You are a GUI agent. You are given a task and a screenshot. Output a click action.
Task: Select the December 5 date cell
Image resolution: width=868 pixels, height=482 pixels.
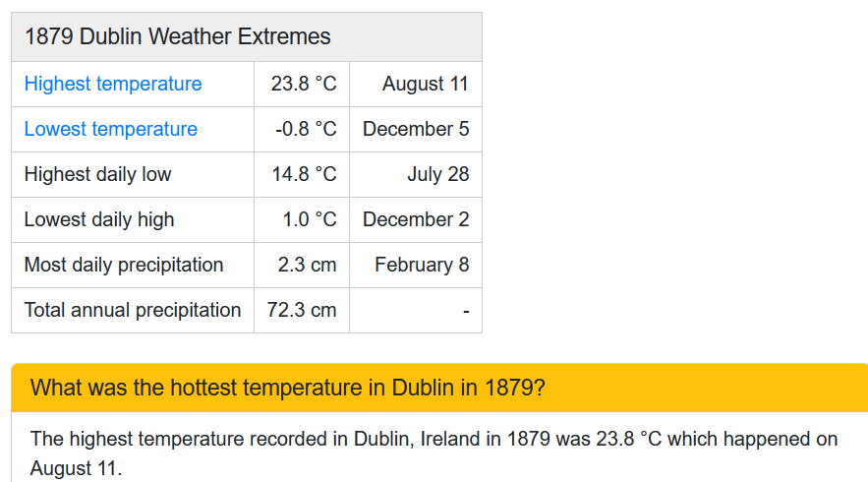click(x=416, y=129)
